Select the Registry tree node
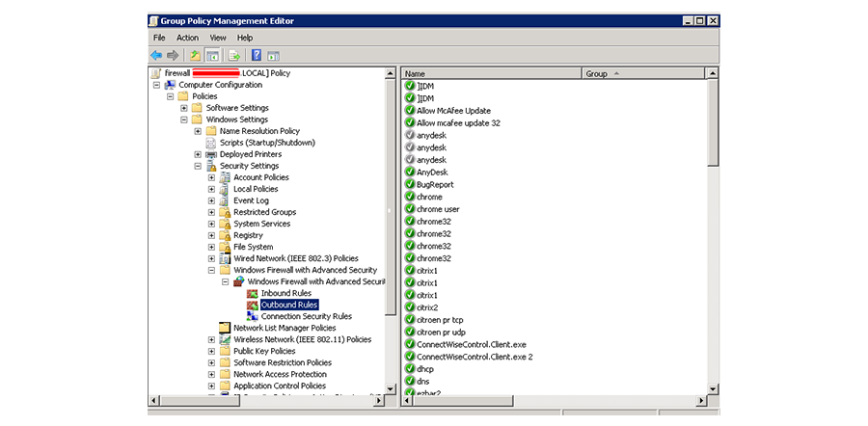The width and height of the screenshot is (868, 426). tap(248, 236)
